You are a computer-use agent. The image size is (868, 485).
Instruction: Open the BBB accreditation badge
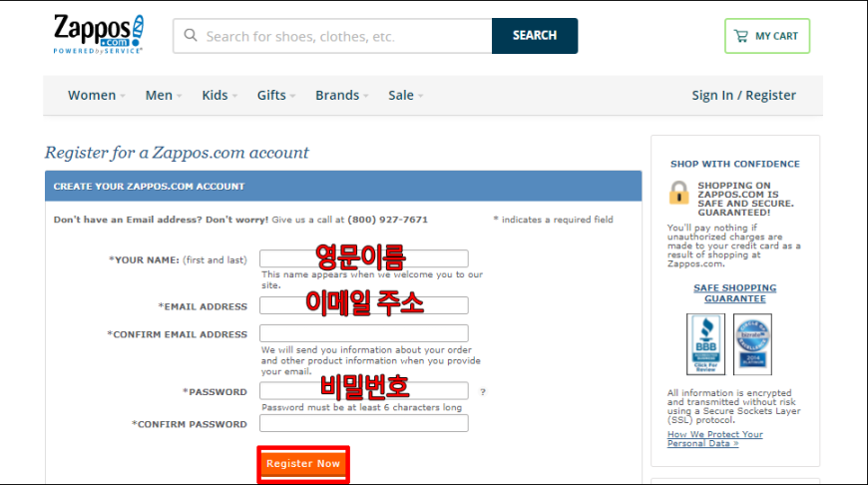[x=705, y=344]
